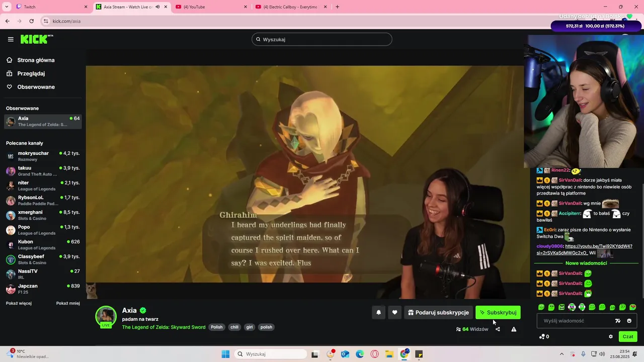The width and height of the screenshot is (644, 362).
Task: Mute the Axia Stream tab audio icon
Action: point(157,7)
